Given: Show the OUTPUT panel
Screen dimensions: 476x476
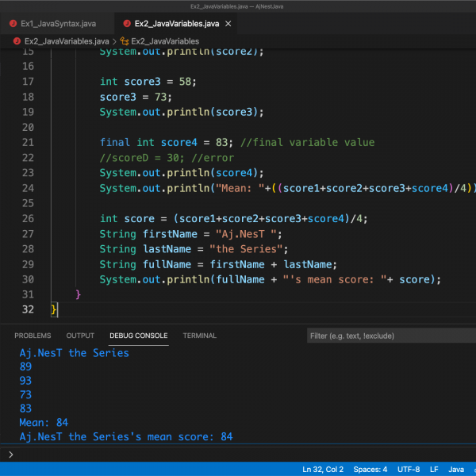Looking at the screenshot, I should point(80,336).
